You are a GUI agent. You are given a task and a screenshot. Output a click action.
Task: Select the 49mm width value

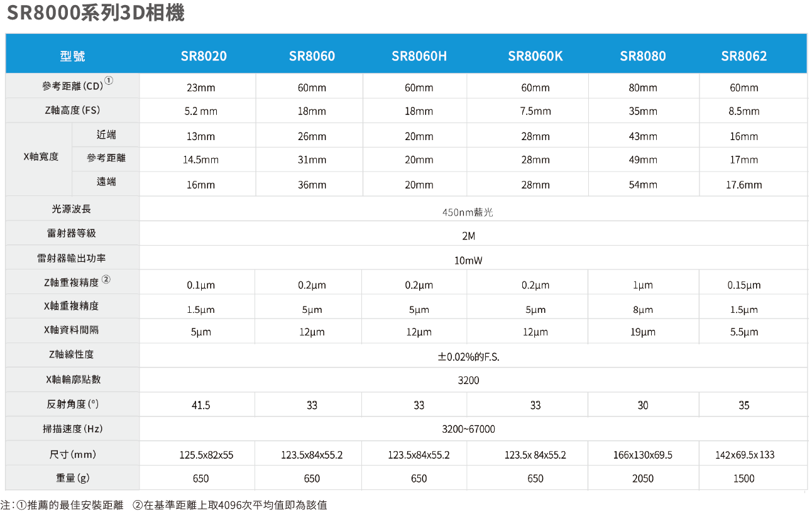(x=643, y=160)
